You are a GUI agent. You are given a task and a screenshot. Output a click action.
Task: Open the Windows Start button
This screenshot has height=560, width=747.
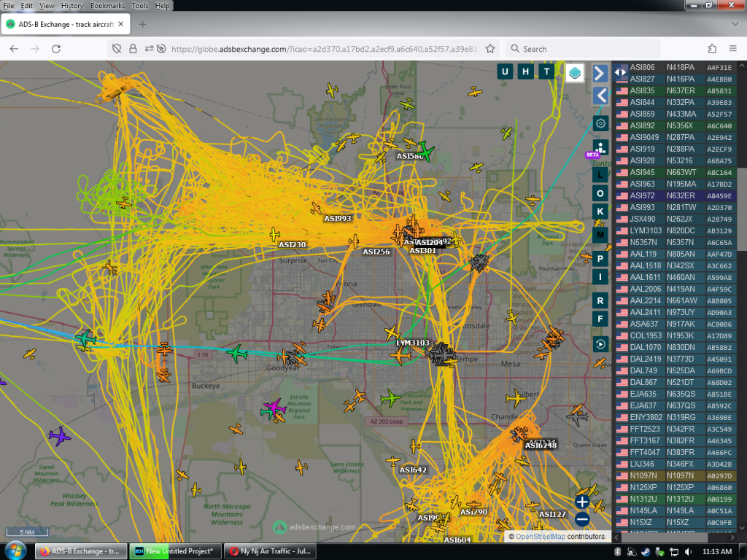click(16, 551)
